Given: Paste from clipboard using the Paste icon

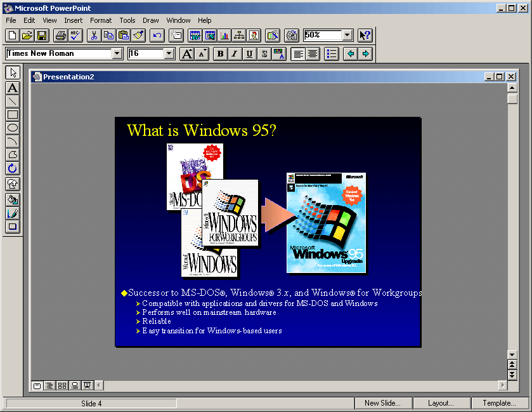Looking at the screenshot, I should [x=124, y=36].
